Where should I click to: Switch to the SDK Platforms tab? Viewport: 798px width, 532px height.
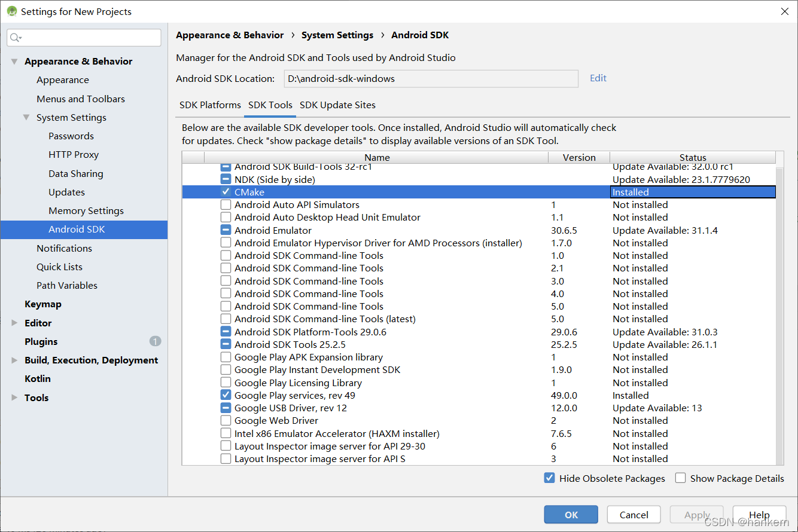(210, 105)
